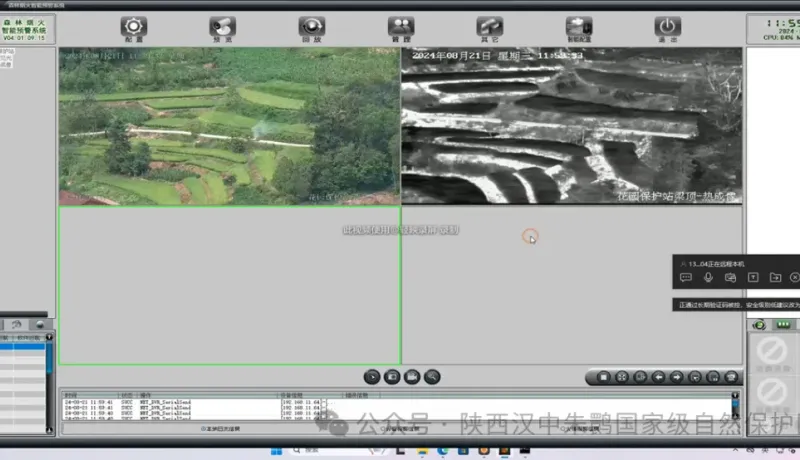This screenshot has height=460, width=800.
Task: Open chat in remote control panel
Action: click(x=686, y=277)
